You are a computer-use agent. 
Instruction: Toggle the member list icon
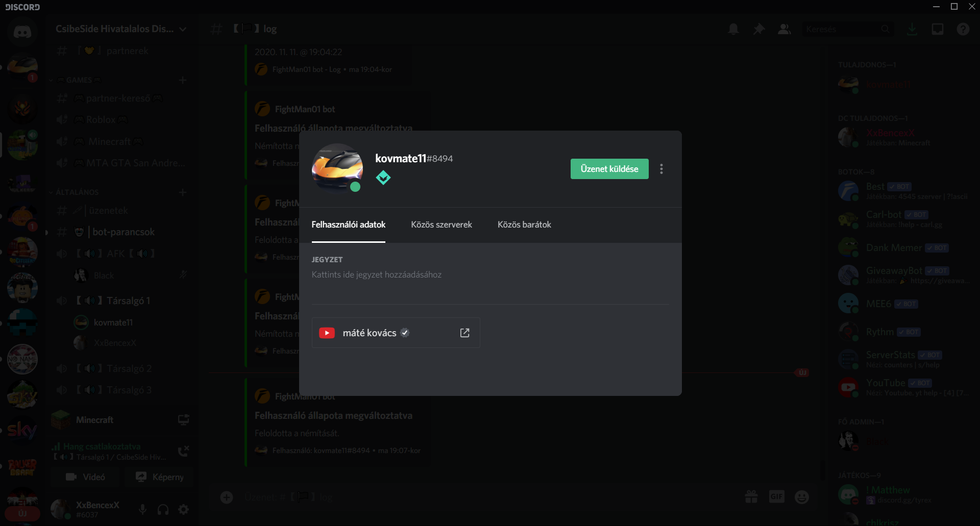(784, 29)
